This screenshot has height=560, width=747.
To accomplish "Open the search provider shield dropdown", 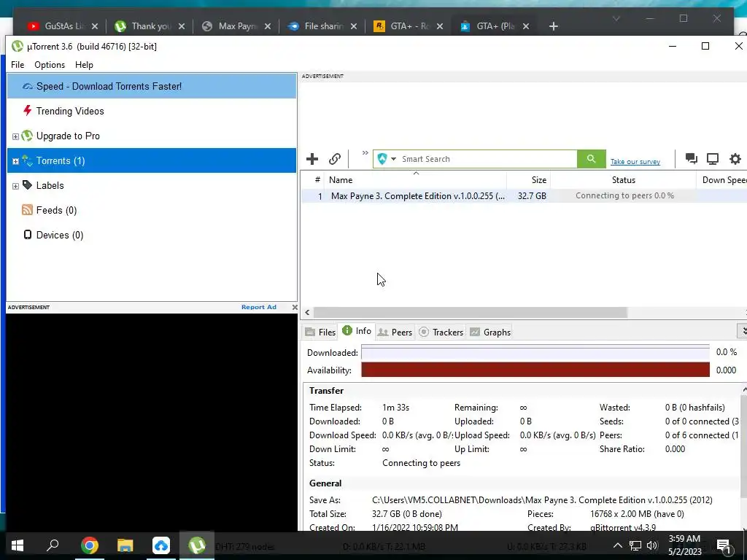I will [x=387, y=158].
